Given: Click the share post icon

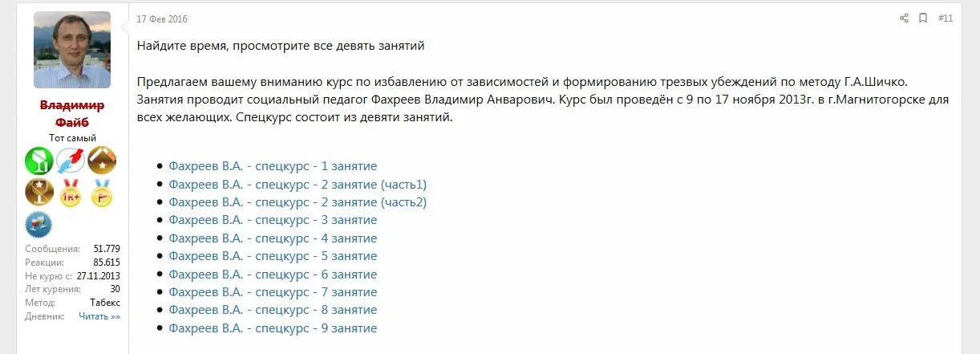Looking at the screenshot, I should point(904,18).
